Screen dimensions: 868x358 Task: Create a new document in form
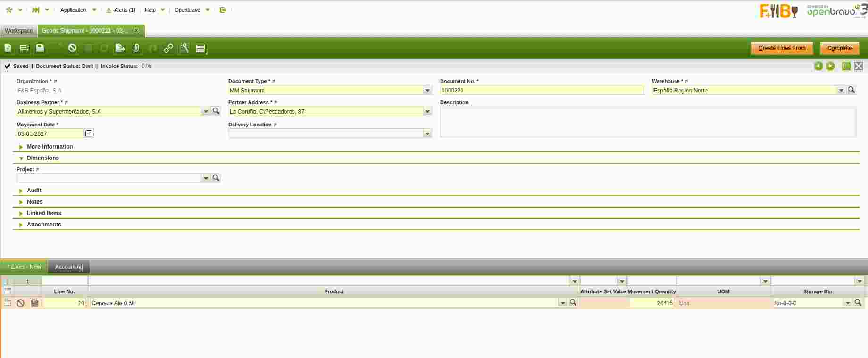pyautogui.click(x=8, y=48)
